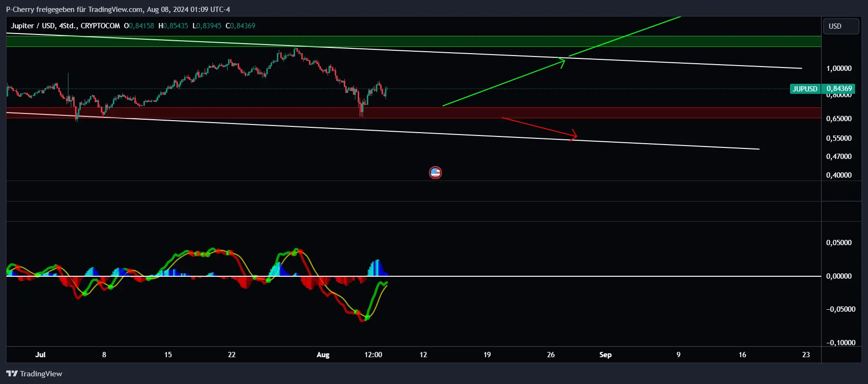868x384 pixels.
Task: Click the Jul date on time axis
Action: (x=40, y=355)
